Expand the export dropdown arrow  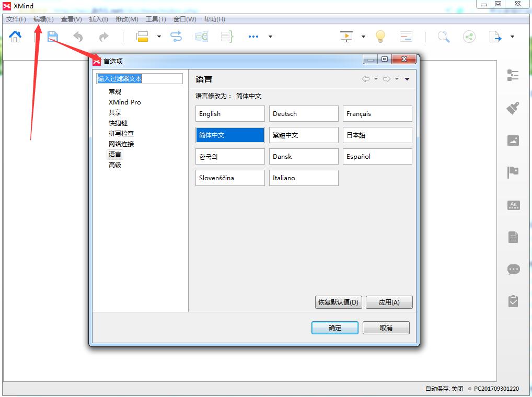(x=512, y=36)
